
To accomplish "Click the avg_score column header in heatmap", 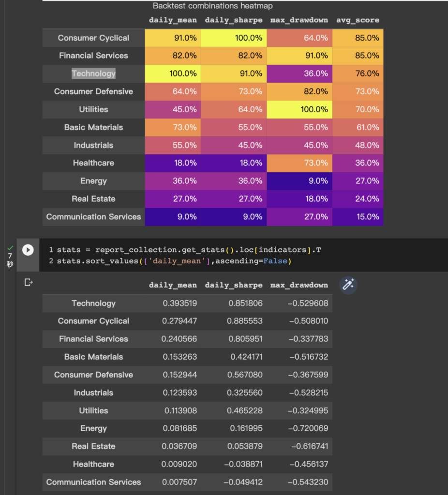I will (358, 20).
